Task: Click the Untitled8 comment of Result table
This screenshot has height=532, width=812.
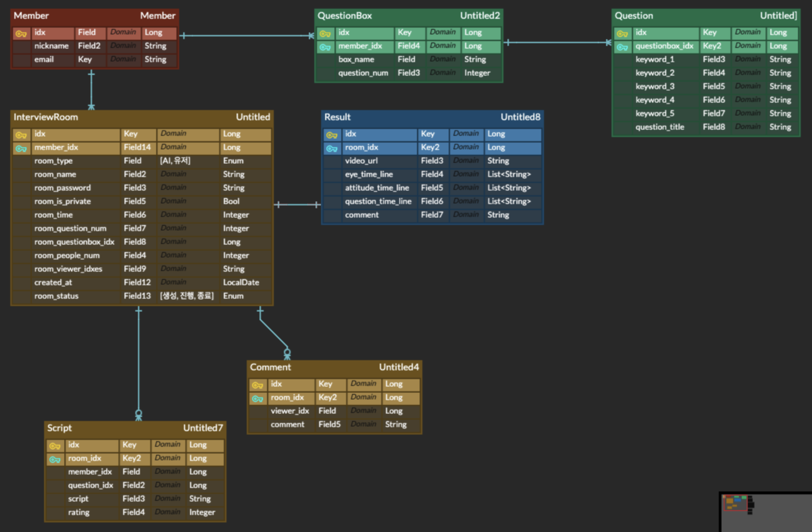Action: click(x=520, y=117)
